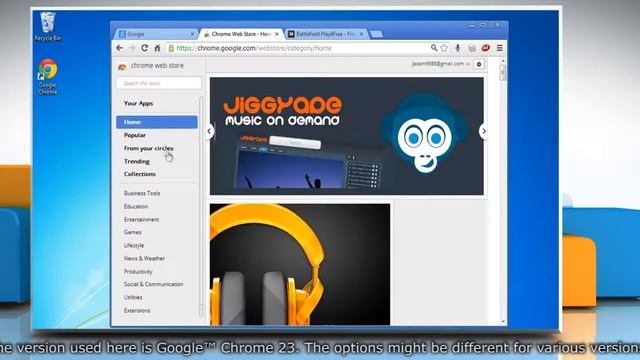Screen dimensions: 640x360
Task: Open a new tab with the tab button
Action: [376, 34]
